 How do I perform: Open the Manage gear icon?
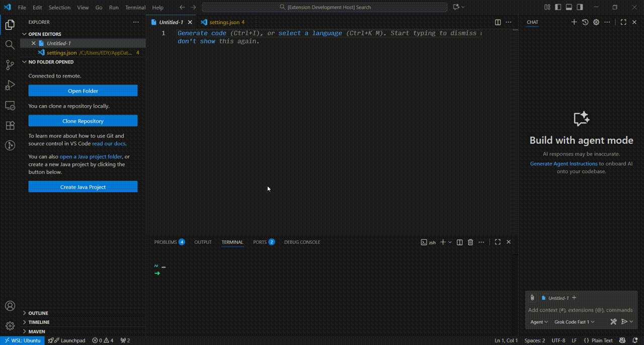pos(10,326)
